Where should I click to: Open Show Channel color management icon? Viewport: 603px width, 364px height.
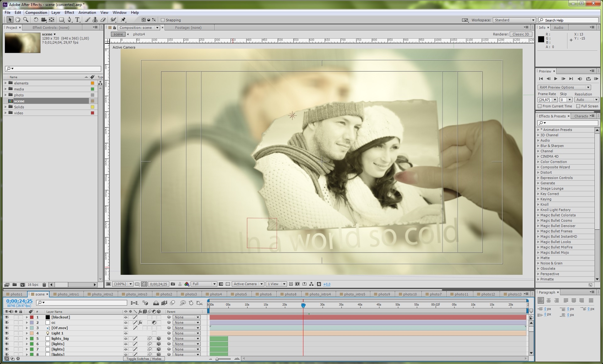(187, 284)
